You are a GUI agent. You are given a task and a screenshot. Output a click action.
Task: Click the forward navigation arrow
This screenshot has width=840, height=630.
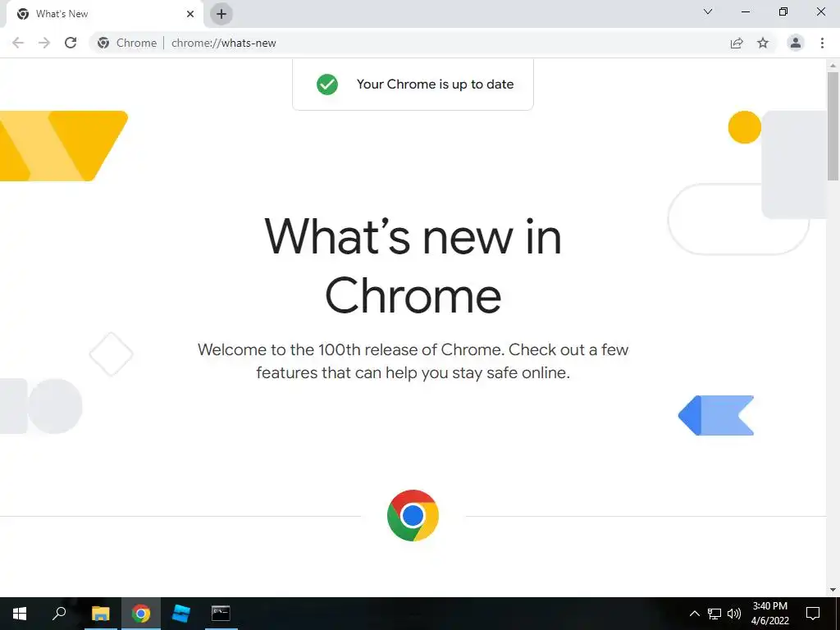[44, 43]
